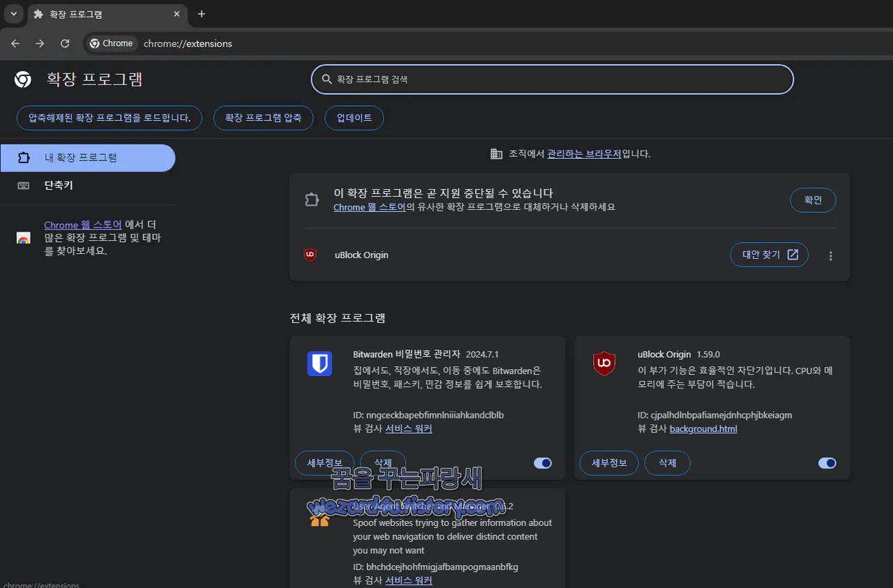Image resolution: width=893 pixels, height=588 pixels.
Task: Click the keyboard icon beside 단축키
Action: 24,186
